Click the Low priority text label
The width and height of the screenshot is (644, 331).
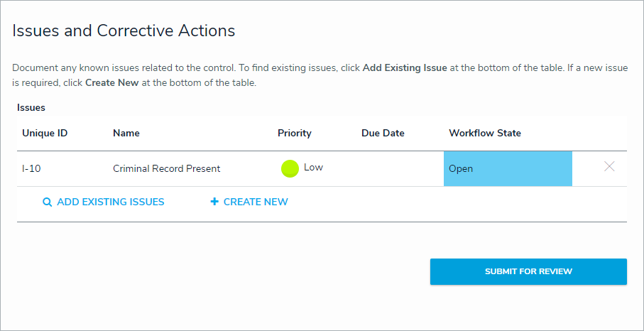313,168
